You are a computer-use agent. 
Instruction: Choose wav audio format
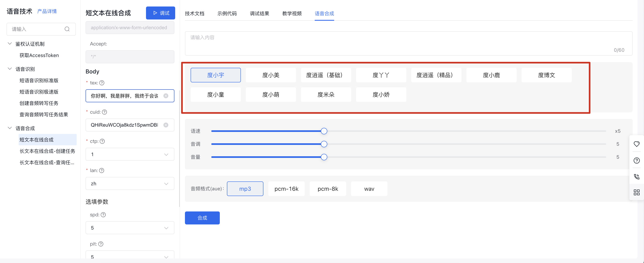click(x=369, y=189)
